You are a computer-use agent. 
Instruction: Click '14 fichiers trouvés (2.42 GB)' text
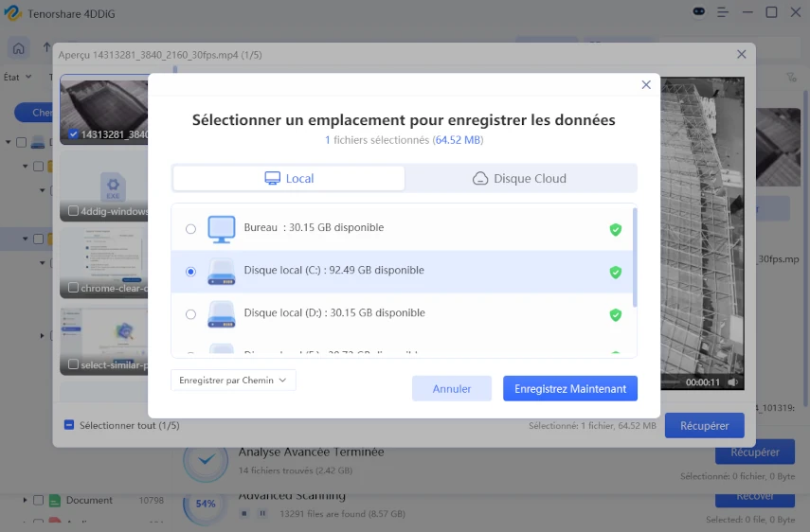[x=296, y=470]
